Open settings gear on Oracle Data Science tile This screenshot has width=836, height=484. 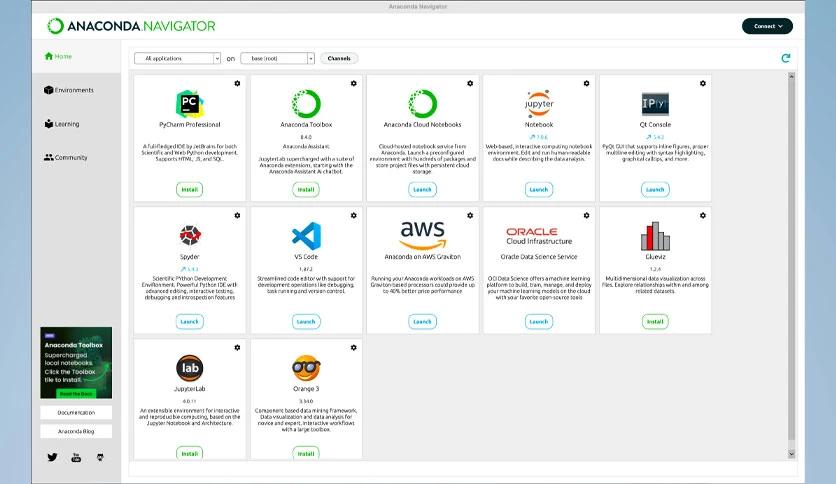point(586,215)
